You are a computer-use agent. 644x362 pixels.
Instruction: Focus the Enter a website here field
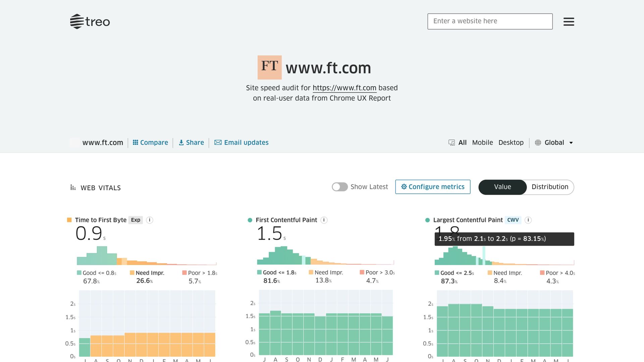[x=490, y=21]
